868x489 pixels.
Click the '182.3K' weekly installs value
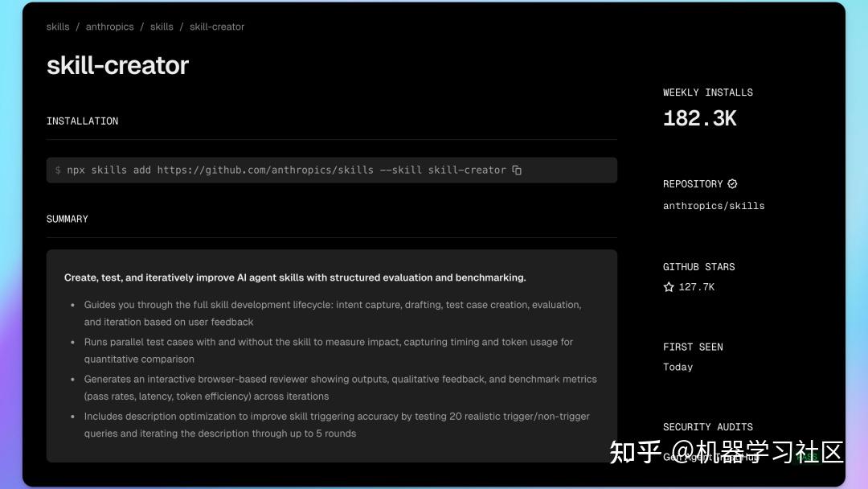pos(700,118)
